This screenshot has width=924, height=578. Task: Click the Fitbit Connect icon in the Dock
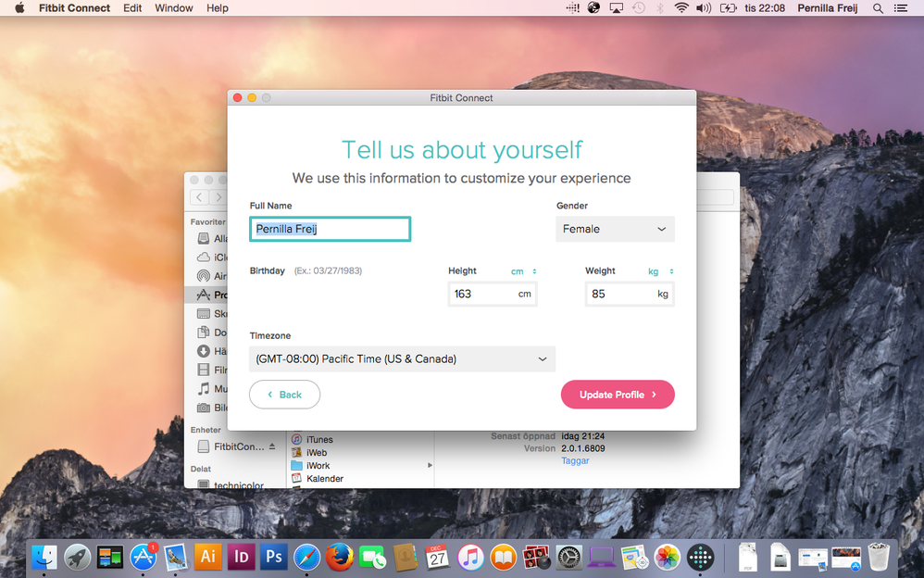(x=701, y=557)
